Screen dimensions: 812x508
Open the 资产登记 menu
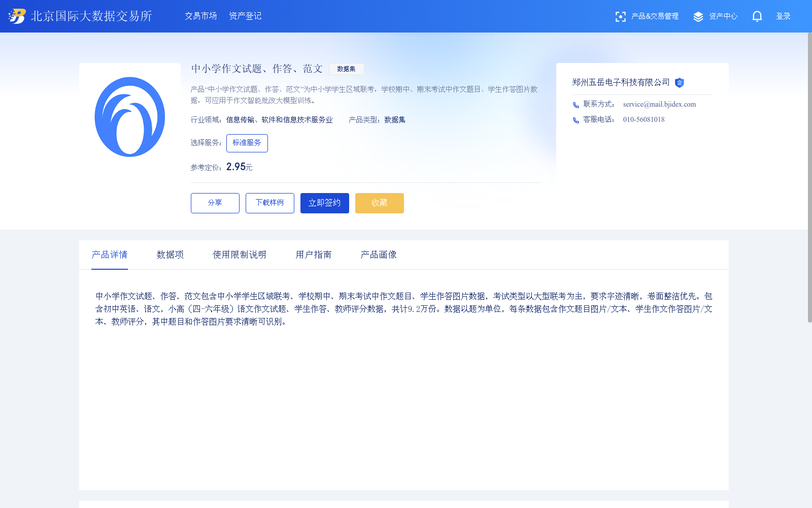click(x=245, y=16)
